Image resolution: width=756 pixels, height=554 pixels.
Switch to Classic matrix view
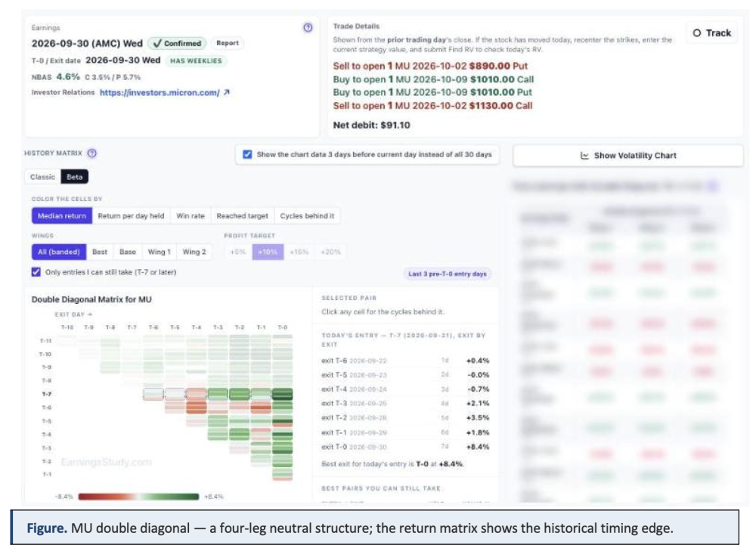42,177
